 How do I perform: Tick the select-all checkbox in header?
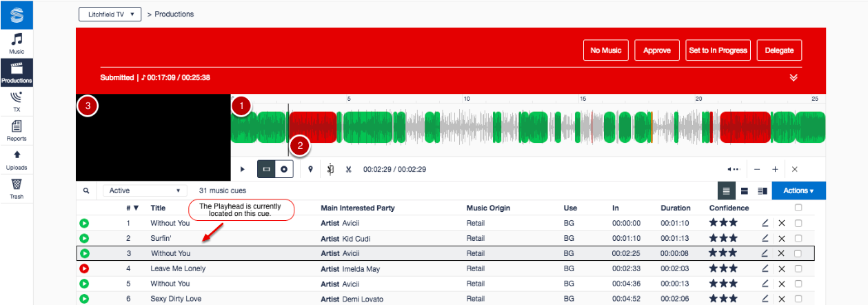click(x=798, y=208)
